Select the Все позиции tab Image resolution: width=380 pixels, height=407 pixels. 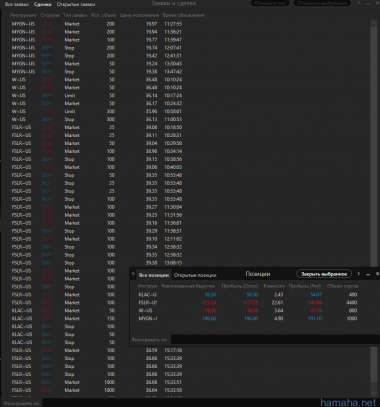pyautogui.click(x=154, y=275)
